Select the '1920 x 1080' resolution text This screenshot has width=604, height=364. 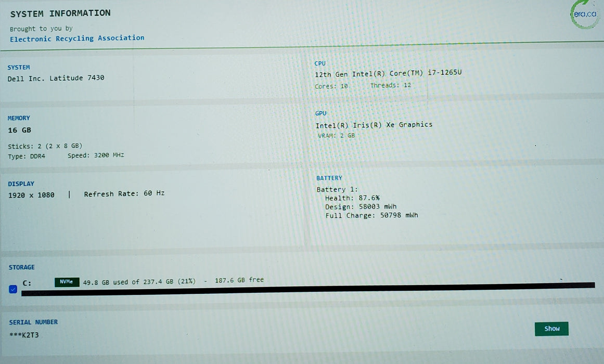31,196
